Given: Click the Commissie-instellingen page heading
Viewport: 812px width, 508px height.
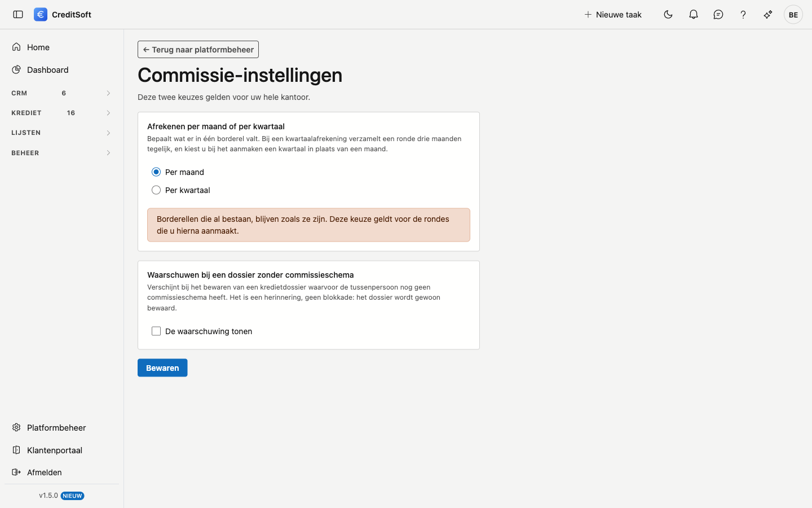Looking at the screenshot, I should click(240, 75).
